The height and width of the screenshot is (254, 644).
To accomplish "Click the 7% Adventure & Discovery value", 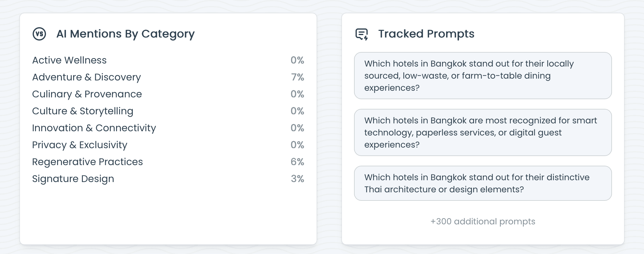I will (x=298, y=77).
